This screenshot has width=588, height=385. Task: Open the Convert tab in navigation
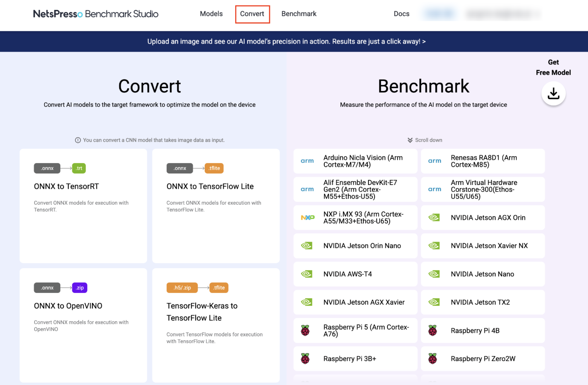coord(252,14)
